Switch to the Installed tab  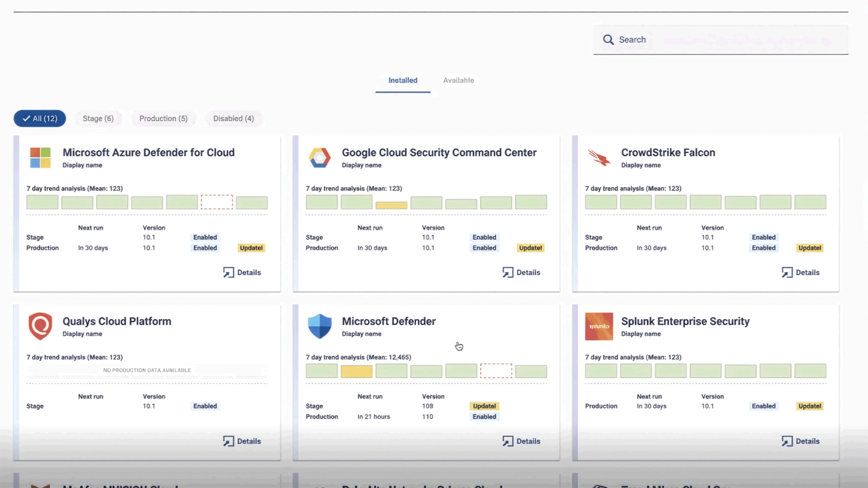tap(402, 80)
